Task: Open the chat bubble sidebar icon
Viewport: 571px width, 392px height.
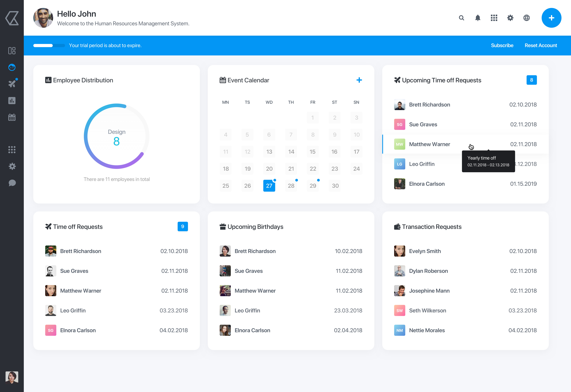Action: [x=12, y=183]
